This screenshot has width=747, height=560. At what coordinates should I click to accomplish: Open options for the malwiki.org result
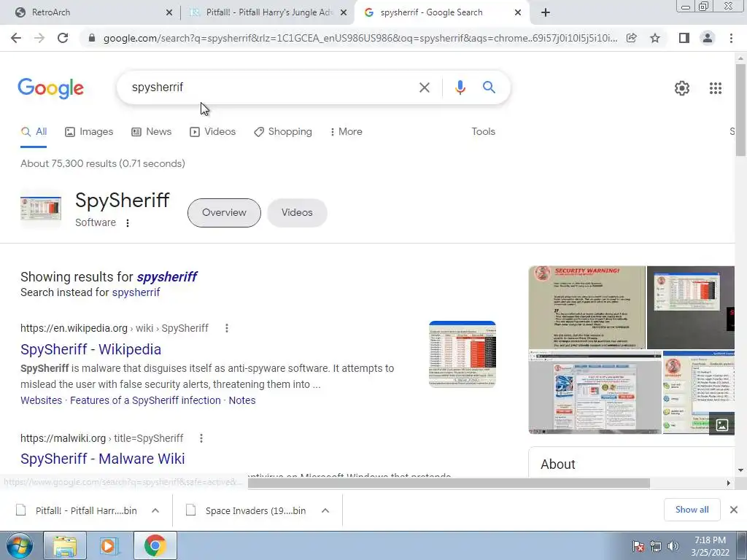[201, 438]
